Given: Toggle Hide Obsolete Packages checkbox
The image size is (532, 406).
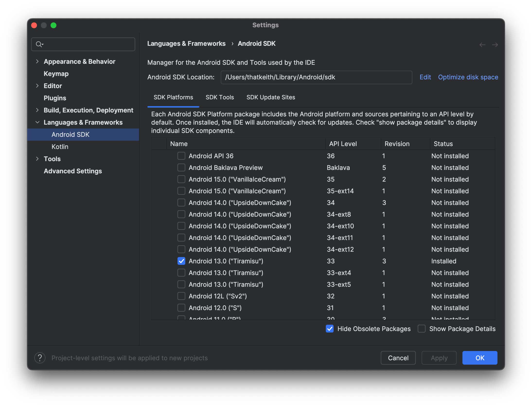Looking at the screenshot, I should [x=329, y=329].
